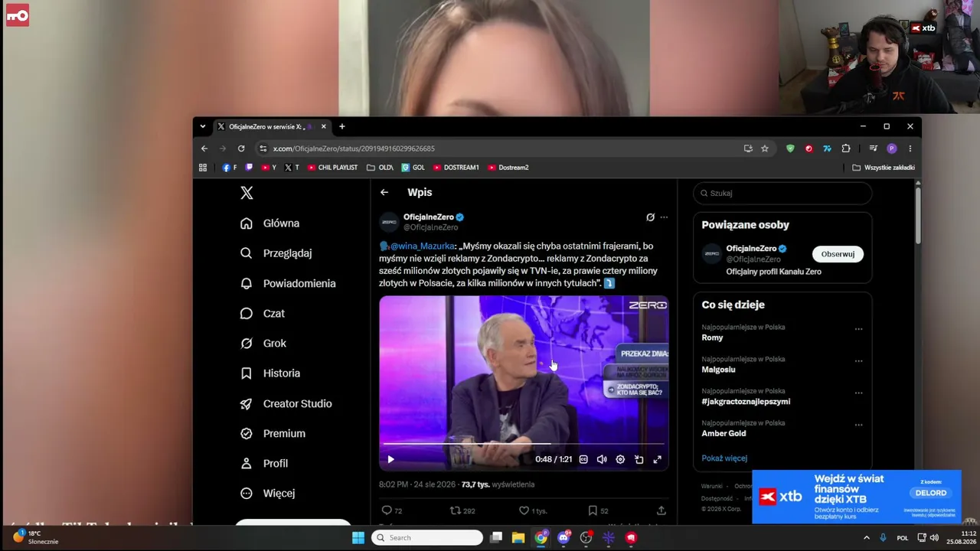
Task: Open Creator Studio in the sidebar
Action: [286, 403]
